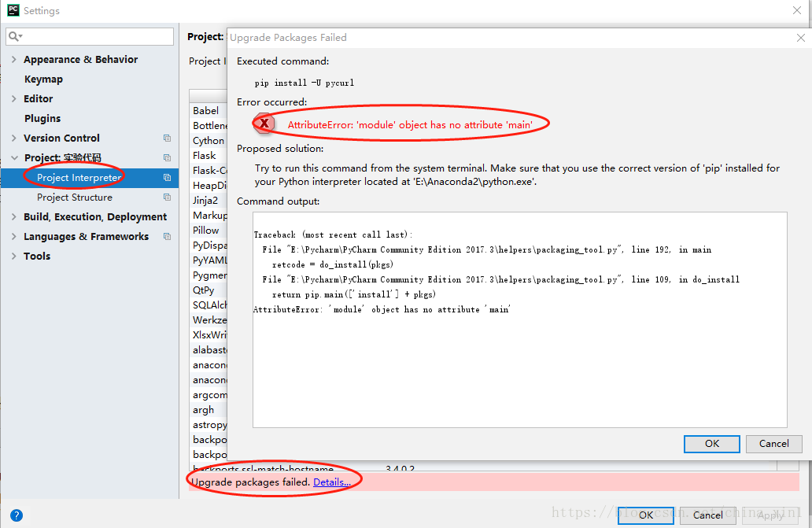Select the Cython package row

[x=209, y=140]
